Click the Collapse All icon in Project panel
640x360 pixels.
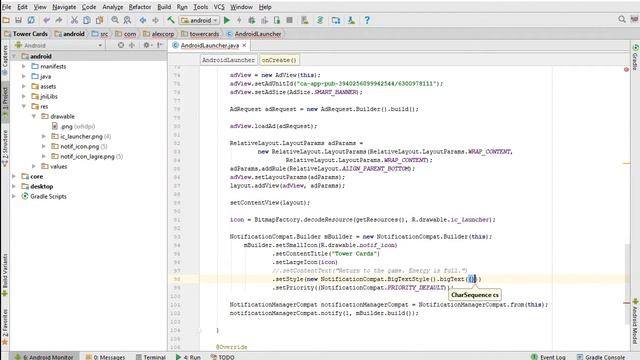tap(132, 45)
